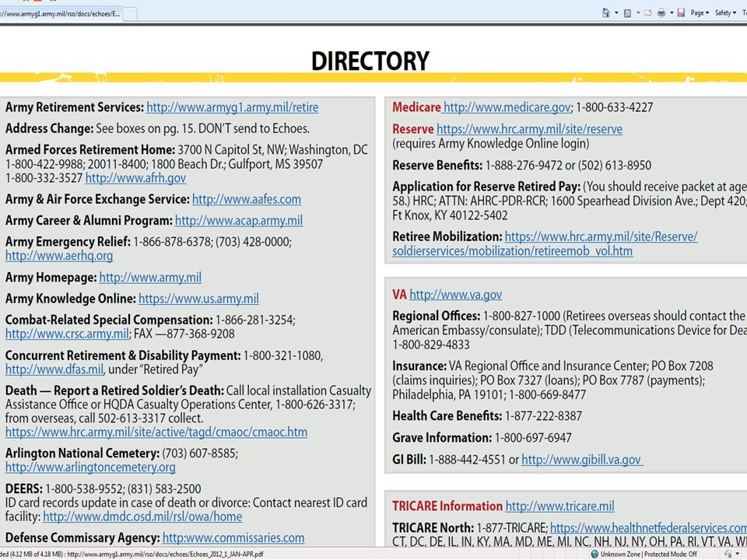Image resolution: width=747 pixels, height=560 pixels.
Task: Open the Page menu
Action: (700, 13)
